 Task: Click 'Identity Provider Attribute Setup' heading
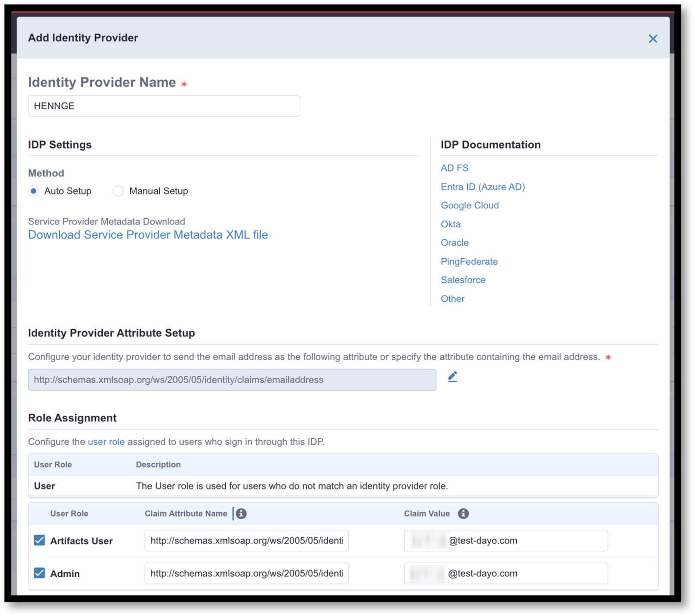point(112,333)
